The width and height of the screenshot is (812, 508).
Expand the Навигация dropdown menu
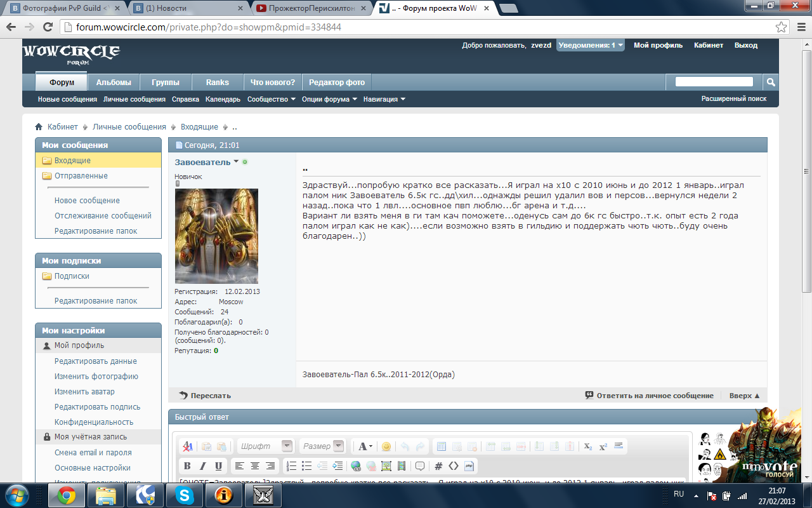click(384, 99)
